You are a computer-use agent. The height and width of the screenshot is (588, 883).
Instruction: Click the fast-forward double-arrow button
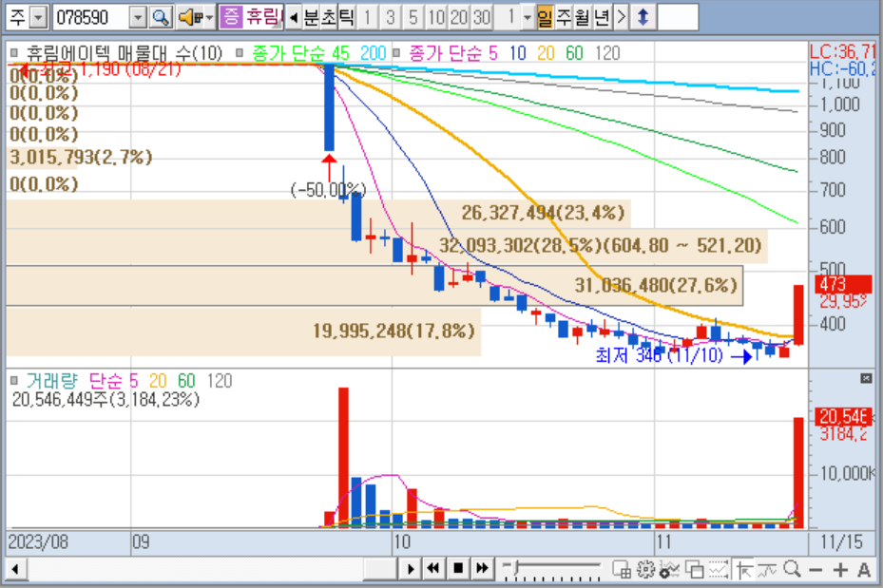[x=482, y=568]
